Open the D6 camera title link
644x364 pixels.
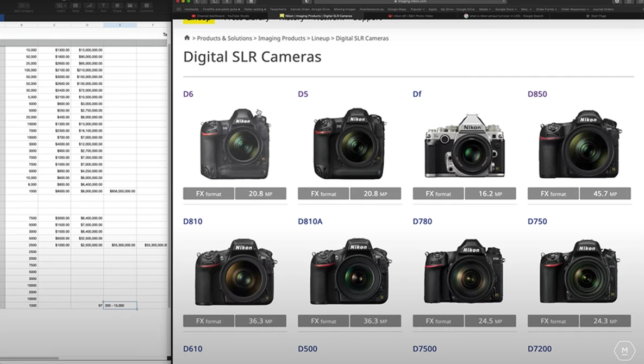188,94
